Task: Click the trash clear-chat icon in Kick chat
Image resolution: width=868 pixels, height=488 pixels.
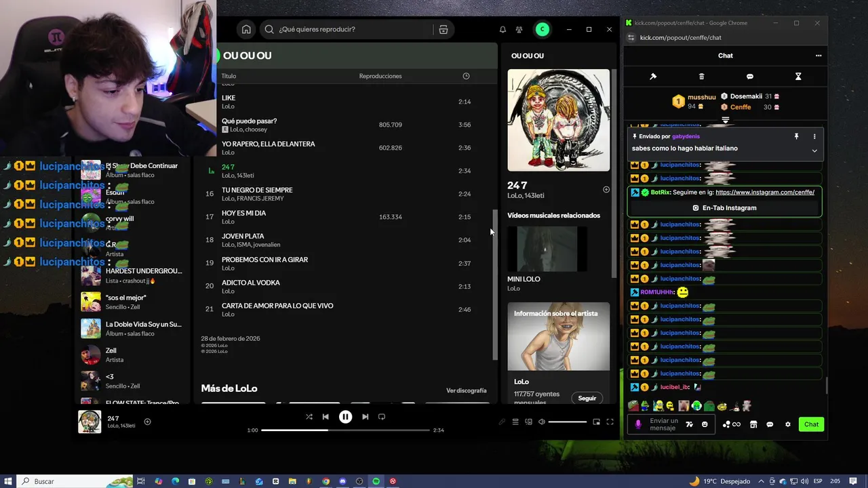Action: pyautogui.click(x=702, y=77)
